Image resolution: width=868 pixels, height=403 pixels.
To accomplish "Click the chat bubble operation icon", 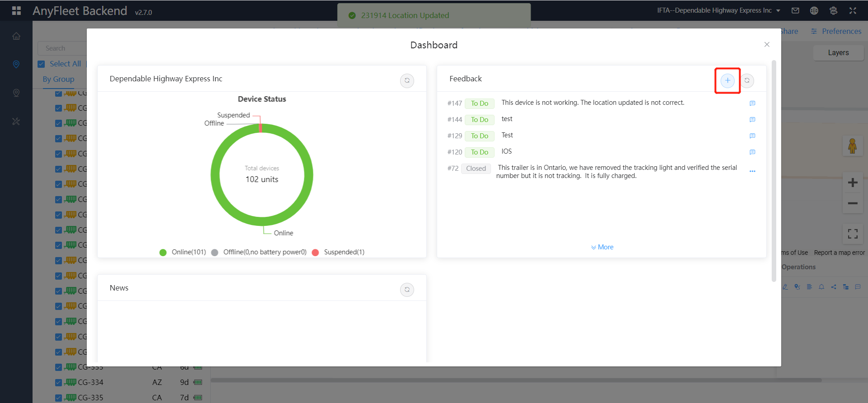I will (x=858, y=287).
